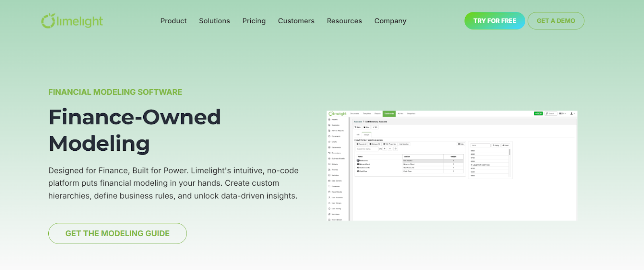Click the Expand All button
Screen dimensions: 644x270
[x=361, y=144]
